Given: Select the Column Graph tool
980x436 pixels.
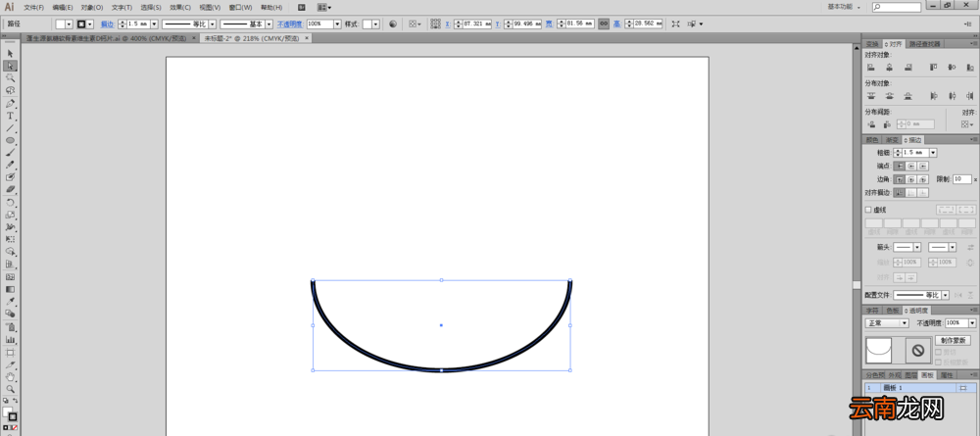Looking at the screenshot, I should pos(10,340).
